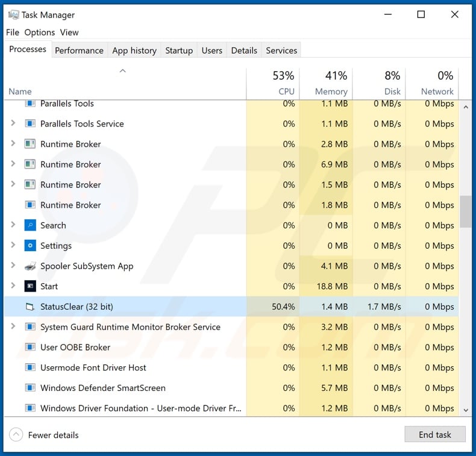Close the Task Manager window
This screenshot has width=476, height=456.
[x=454, y=14]
